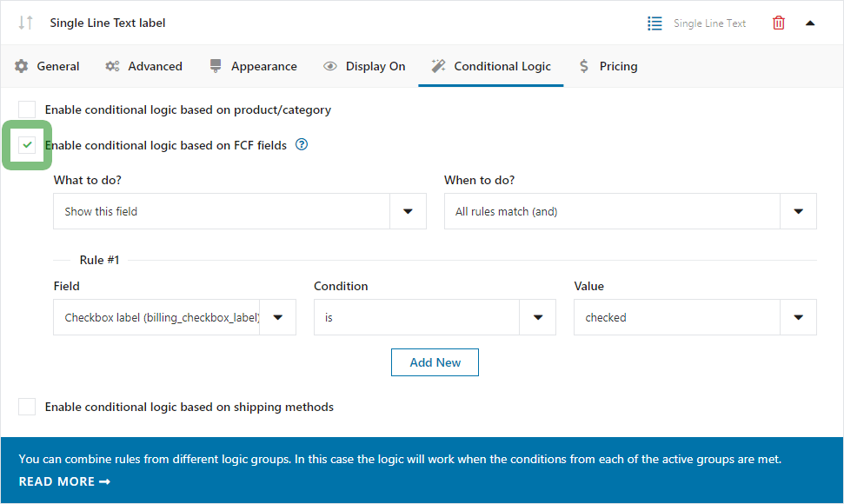Viewport: 844px width, 504px height.
Task: Click the list icon beside Single Line Text
Action: 655,23
